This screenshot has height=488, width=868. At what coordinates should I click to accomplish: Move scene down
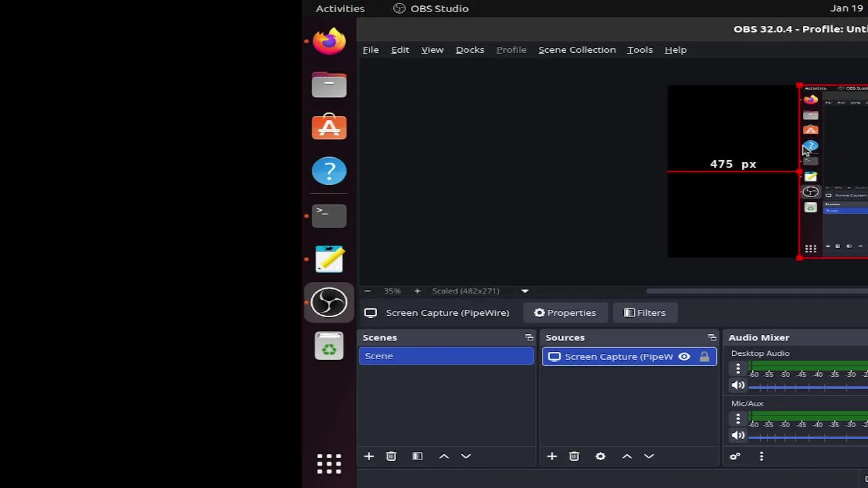click(466, 456)
